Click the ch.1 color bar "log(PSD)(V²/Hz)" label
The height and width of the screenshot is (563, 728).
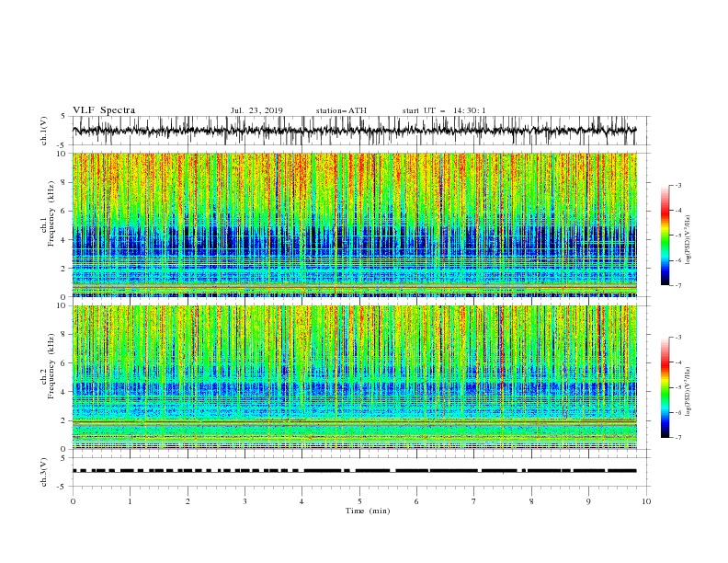click(x=688, y=240)
